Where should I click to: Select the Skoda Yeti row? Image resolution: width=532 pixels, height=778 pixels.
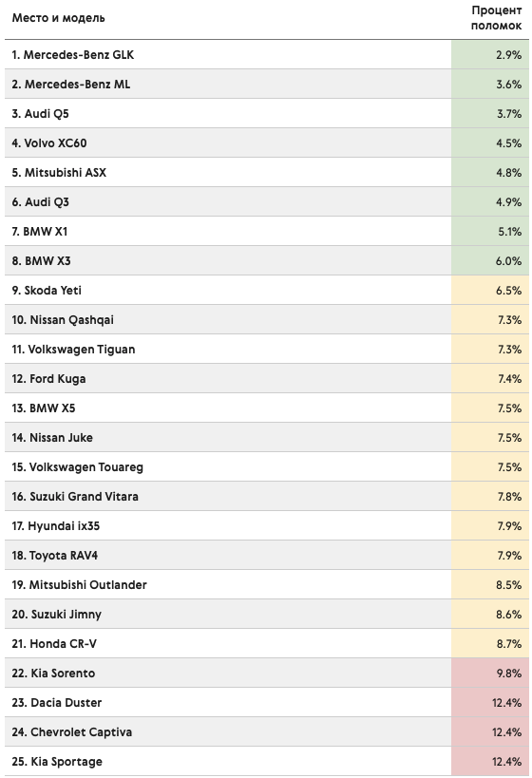click(267, 291)
